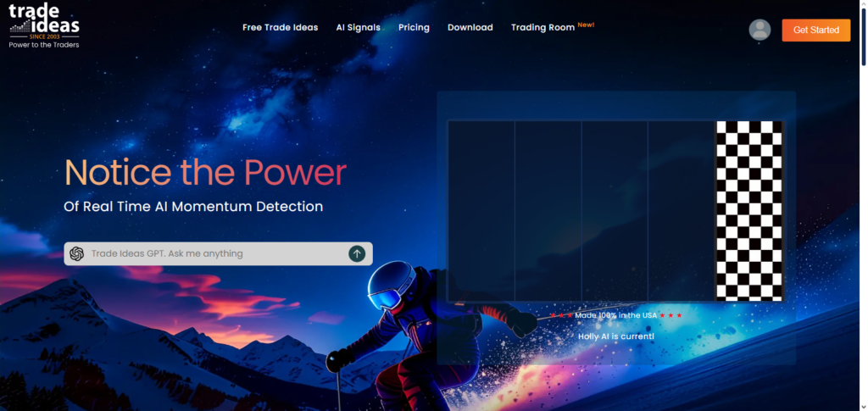The height and width of the screenshot is (411, 868).
Task: Navigate to the Download page
Action: click(x=470, y=27)
